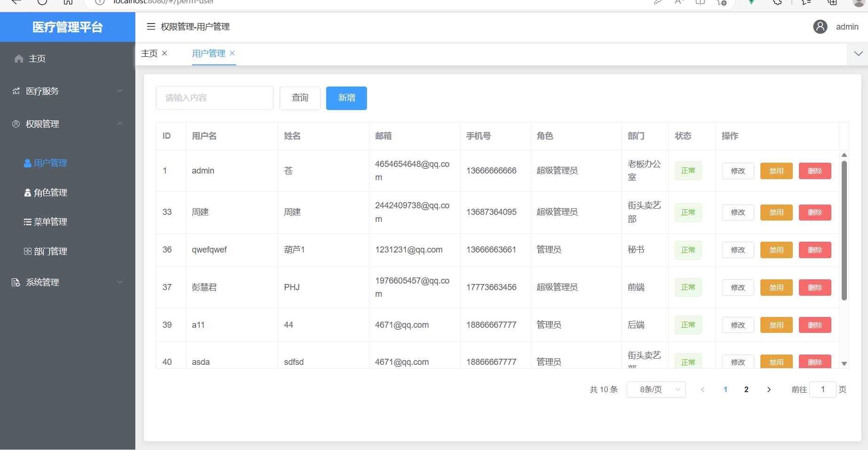
Task: Click 删除 for user a11
Action: coord(815,325)
